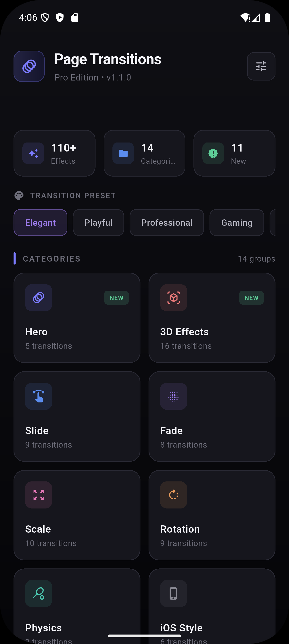Tap the Slide swipe-hand icon
The height and width of the screenshot is (644, 289).
click(x=39, y=396)
